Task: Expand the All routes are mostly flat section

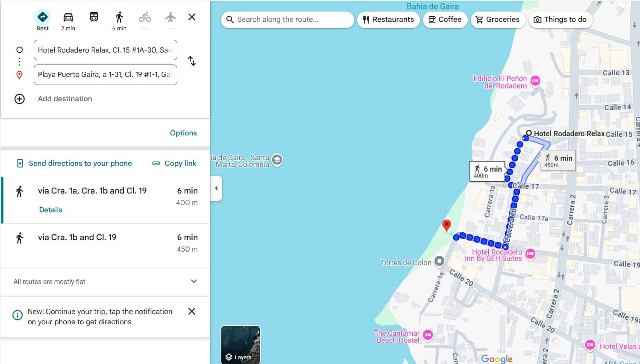Action: pyautogui.click(x=194, y=282)
